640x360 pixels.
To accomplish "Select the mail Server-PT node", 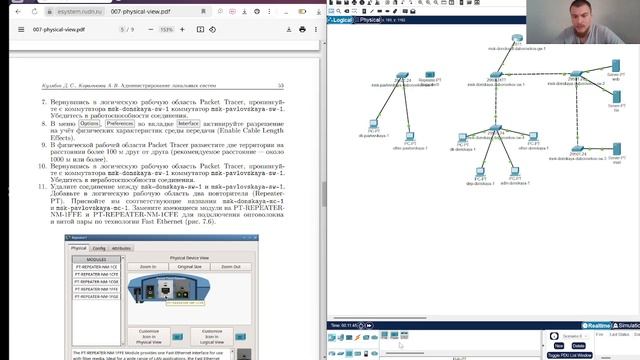I will tap(617, 149).
